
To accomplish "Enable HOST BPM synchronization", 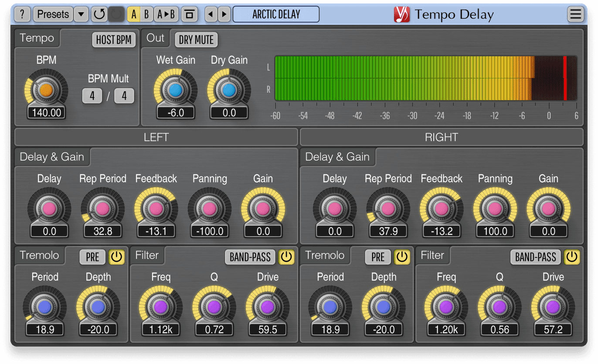I will 114,39.
